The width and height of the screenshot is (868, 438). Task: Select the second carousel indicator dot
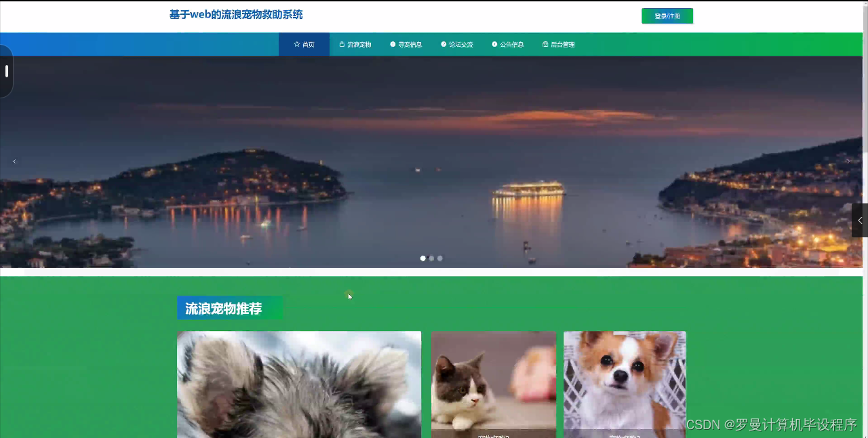431,258
